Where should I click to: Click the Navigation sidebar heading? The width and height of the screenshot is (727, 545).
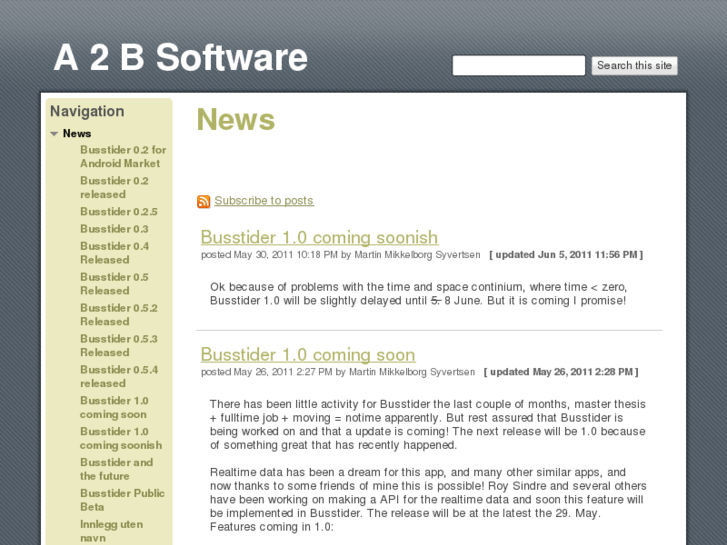pyautogui.click(x=87, y=111)
